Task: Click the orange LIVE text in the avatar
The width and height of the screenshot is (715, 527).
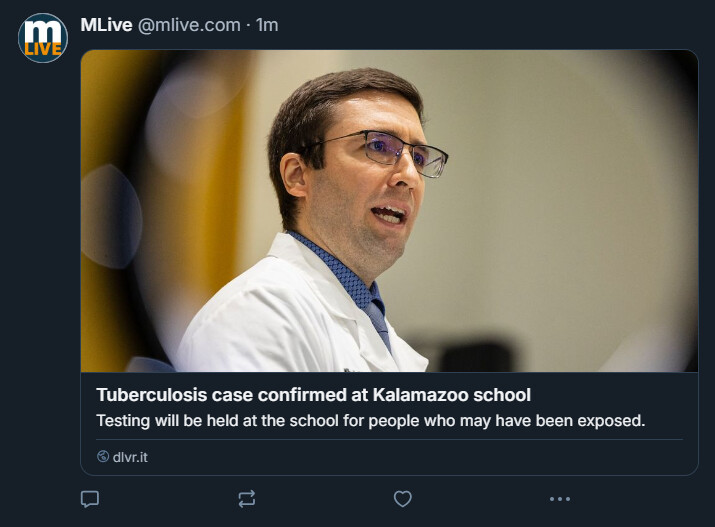Action: [43, 49]
